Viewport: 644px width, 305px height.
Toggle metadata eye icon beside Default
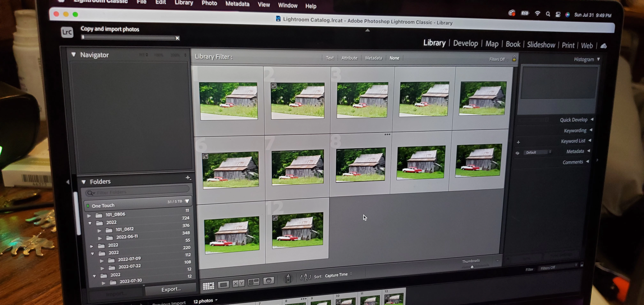[517, 153]
